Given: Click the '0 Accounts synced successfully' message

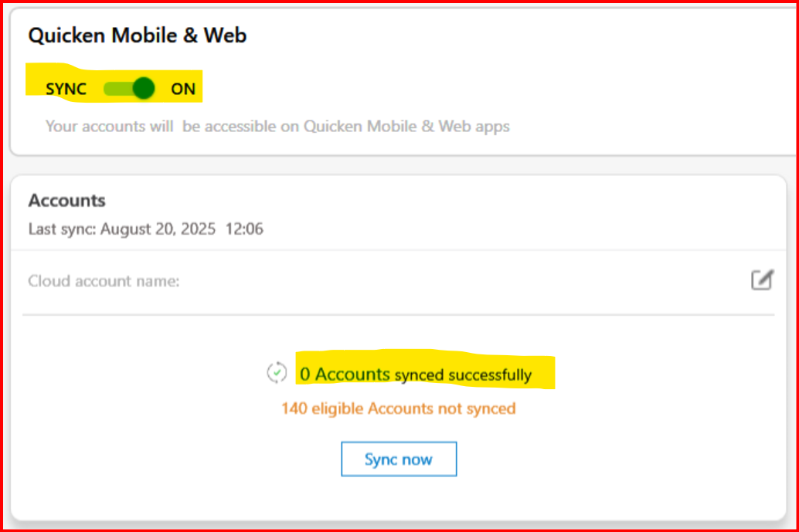Looking at the screenshot, I should pos(415,374).
